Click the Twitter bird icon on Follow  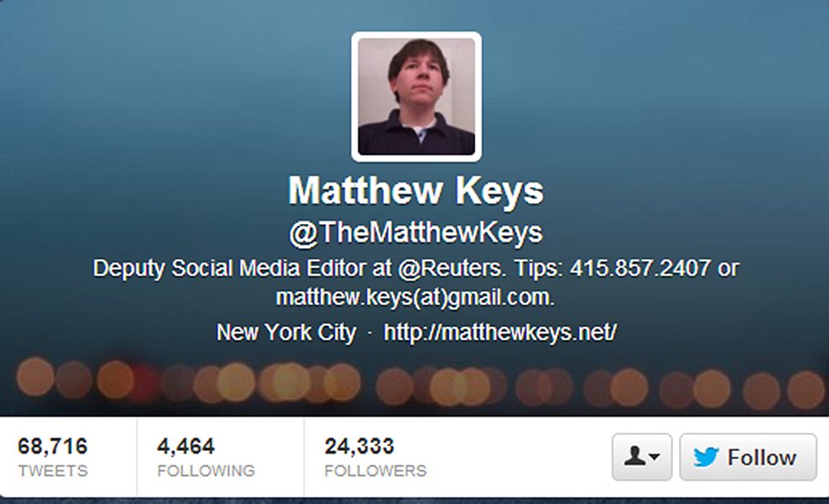click(x=706, y=457)
